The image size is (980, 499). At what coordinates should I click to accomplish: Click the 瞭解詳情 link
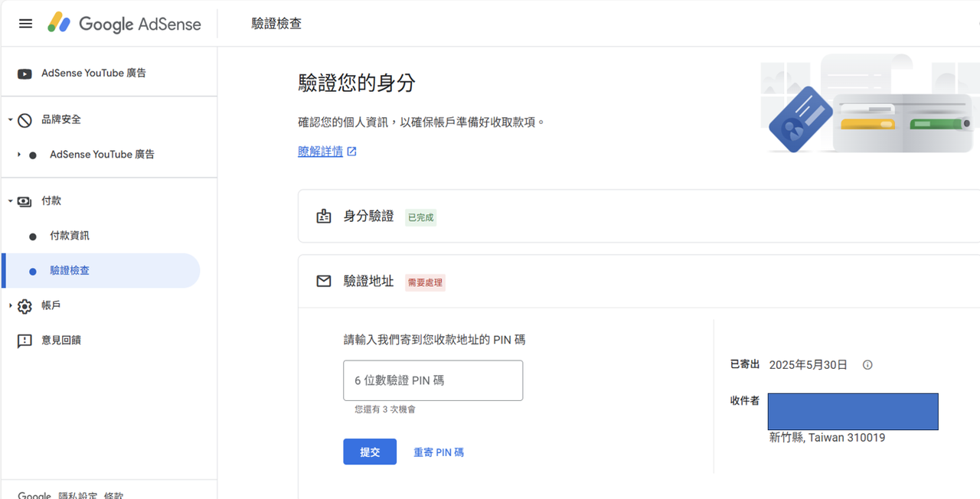coord(320,152)
